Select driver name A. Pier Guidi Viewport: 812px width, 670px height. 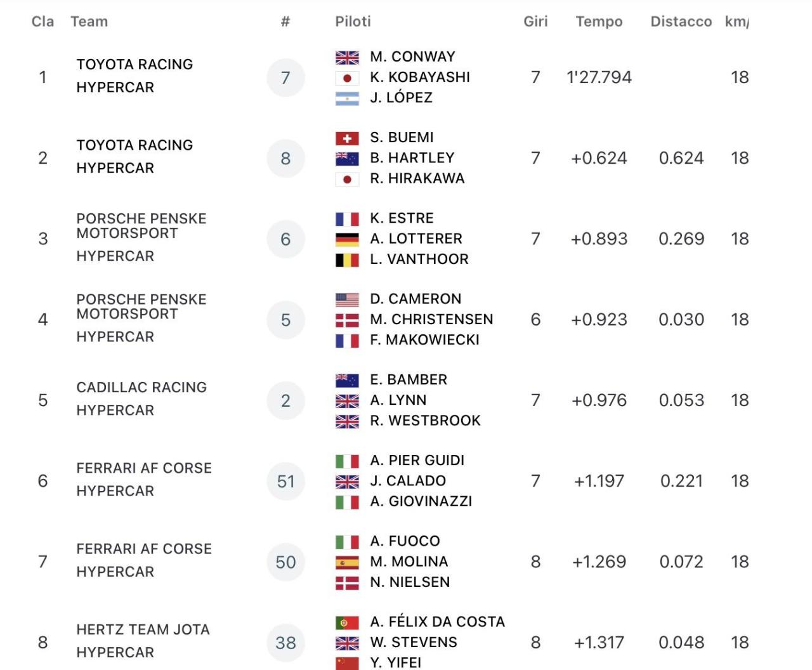(417, 461)
